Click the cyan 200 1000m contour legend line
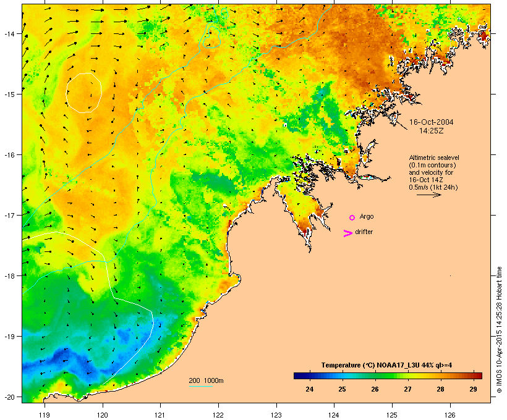Image resolution: width=507 pixels, height=420 pixels. [200, 387]
